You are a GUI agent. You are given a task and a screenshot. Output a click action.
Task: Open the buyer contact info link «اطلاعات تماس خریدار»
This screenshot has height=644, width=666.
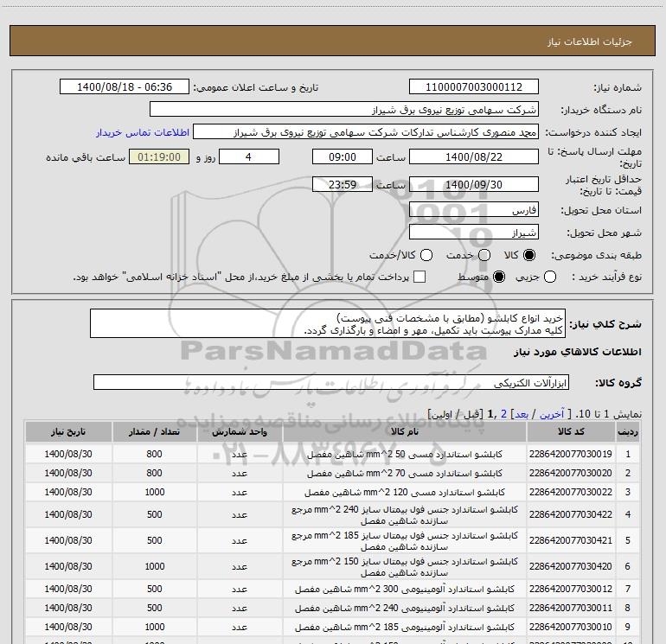143,132
